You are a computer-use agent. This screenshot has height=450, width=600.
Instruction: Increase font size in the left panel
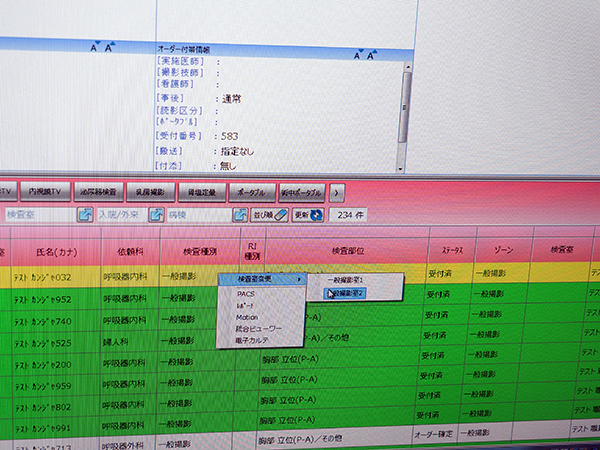108,47
